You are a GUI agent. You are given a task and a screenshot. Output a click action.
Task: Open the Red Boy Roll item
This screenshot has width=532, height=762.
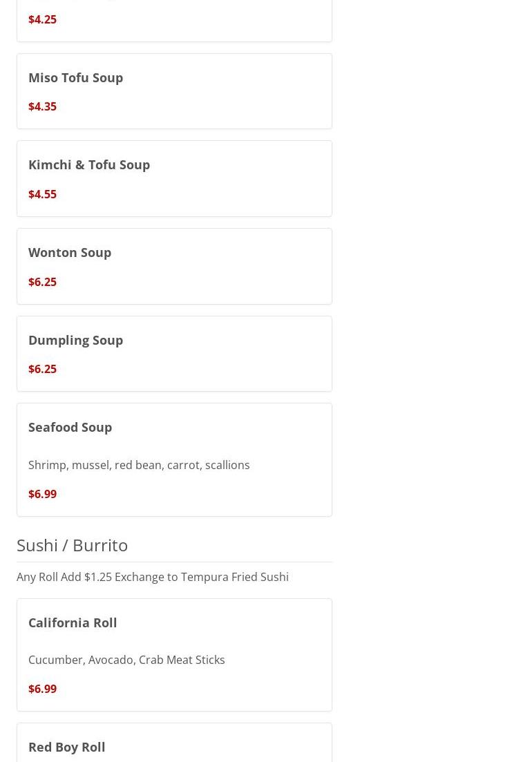(174, 743)
